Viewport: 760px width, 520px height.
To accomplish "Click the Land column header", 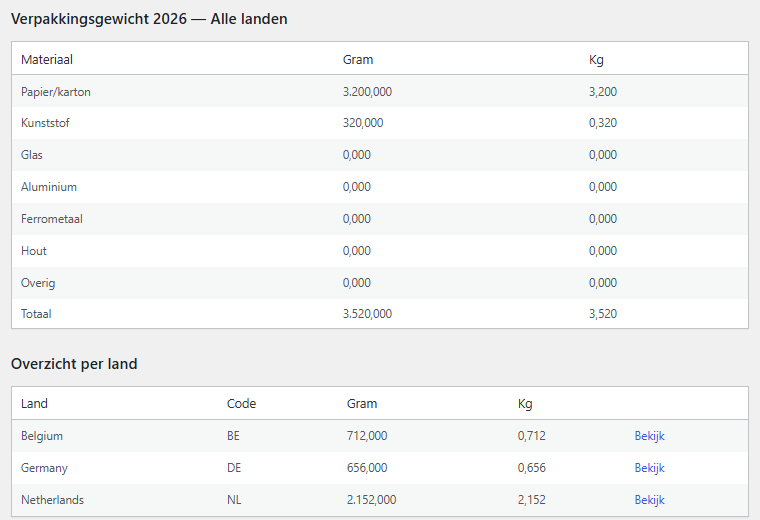I will (34, 404).
